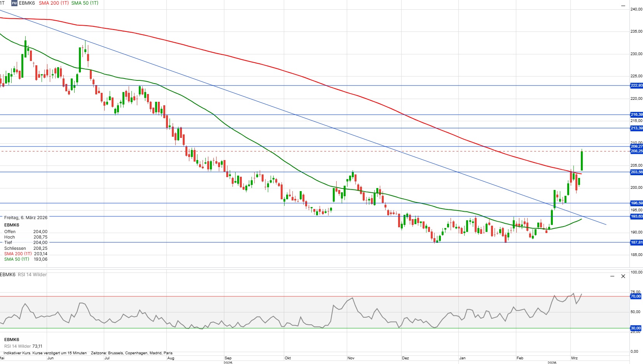Click the 222,93 horizontal line price tag
Viewport: 643px width, 364px height.
pyautogui.click(x=636, y=85)
